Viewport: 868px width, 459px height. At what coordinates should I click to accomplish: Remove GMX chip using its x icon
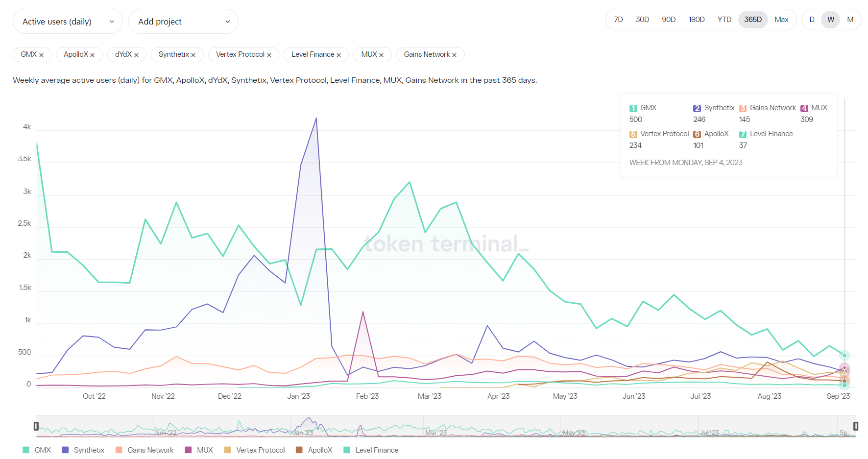[42, 55]
